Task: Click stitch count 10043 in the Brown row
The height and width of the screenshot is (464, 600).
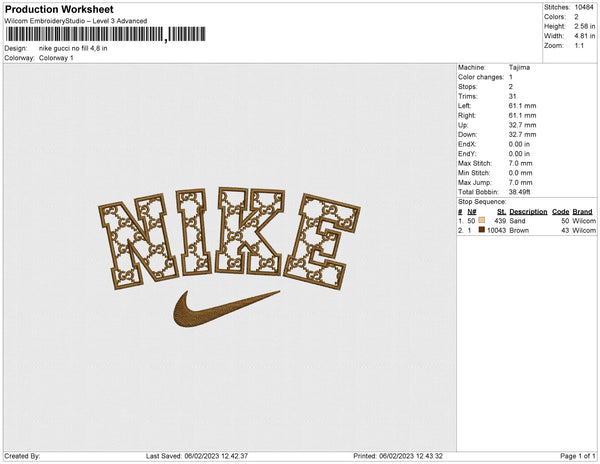Action: click(496, 230)
